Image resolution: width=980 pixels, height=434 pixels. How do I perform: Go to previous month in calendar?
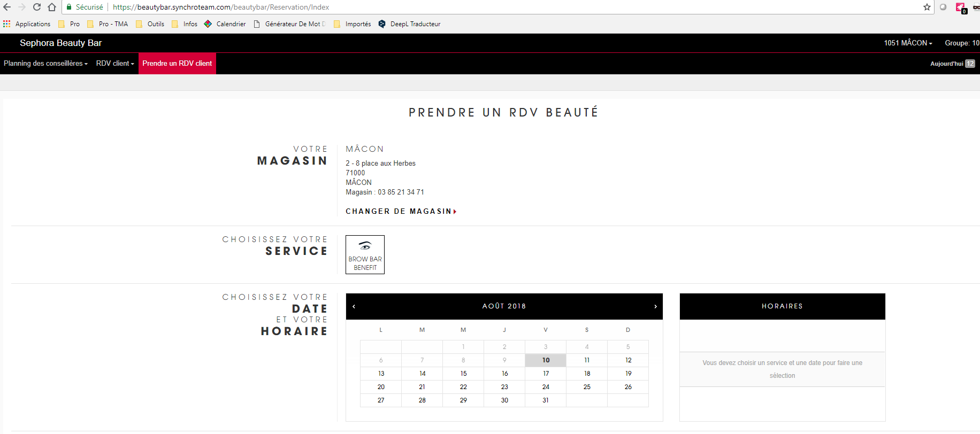click(x=354, y=306)
